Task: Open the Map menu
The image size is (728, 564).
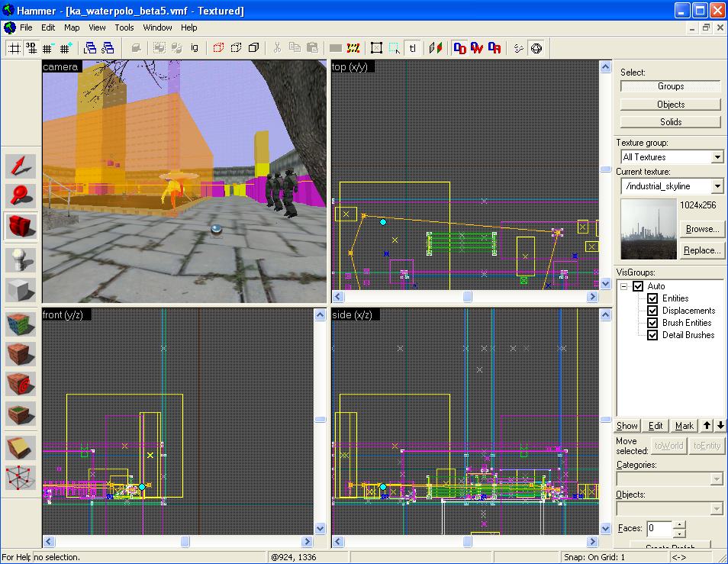Action: [72, 27]
